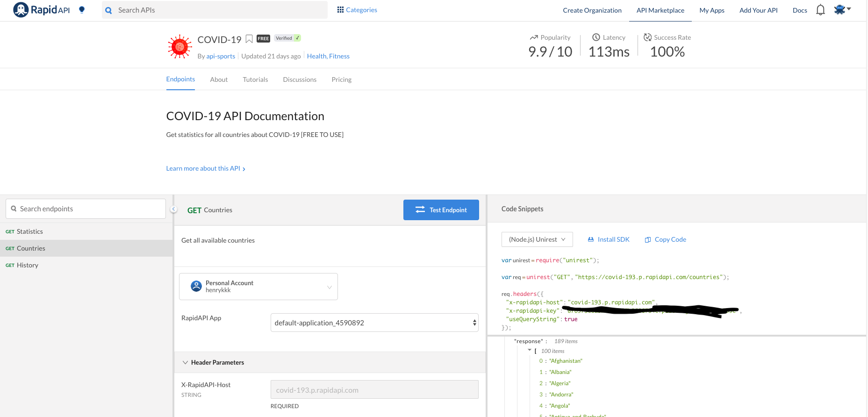Open My Apps
The height and width of the screenshot is (417, 868).
coord(712,10)
